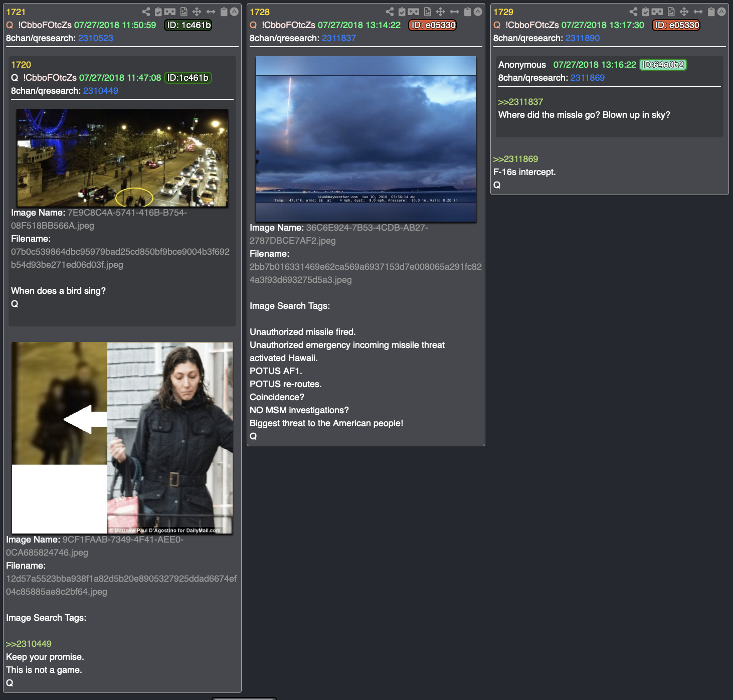The width and height of the screenshot is (733, 700).
Task: Click the image file icon on post 1721
Action: [184, 12]
